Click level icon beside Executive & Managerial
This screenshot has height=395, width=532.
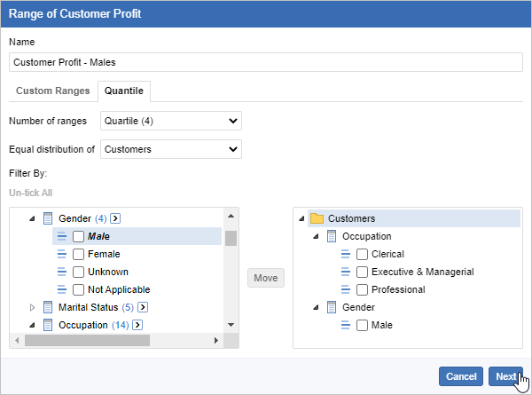pyautogui.click(x=348, y=272)
